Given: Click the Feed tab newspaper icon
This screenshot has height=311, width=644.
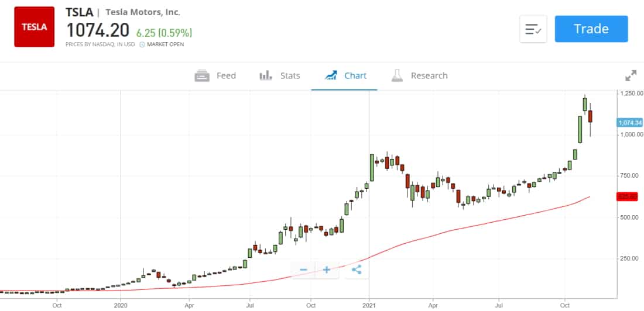Looking at the screenshot, I should click(202, 76).
